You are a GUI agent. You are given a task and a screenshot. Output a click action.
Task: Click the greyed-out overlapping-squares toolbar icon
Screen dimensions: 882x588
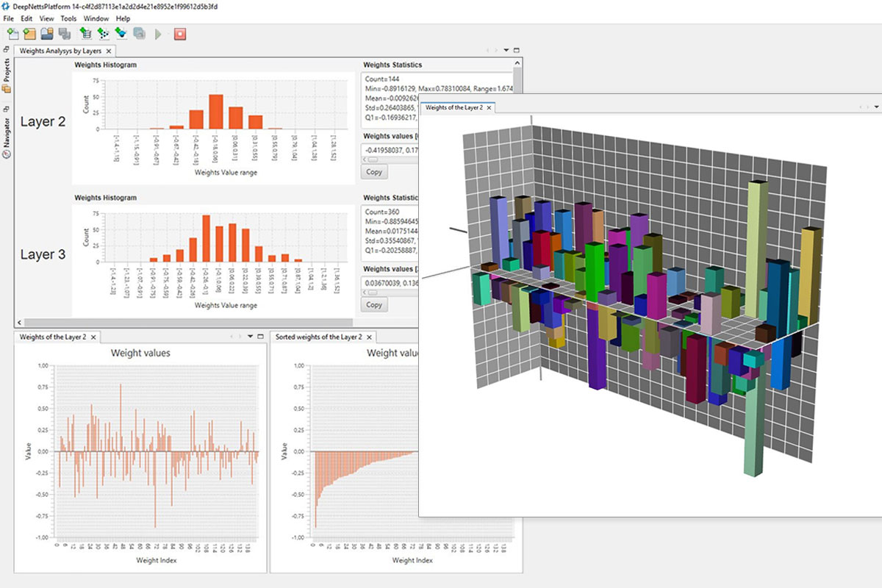coord(139,34)
